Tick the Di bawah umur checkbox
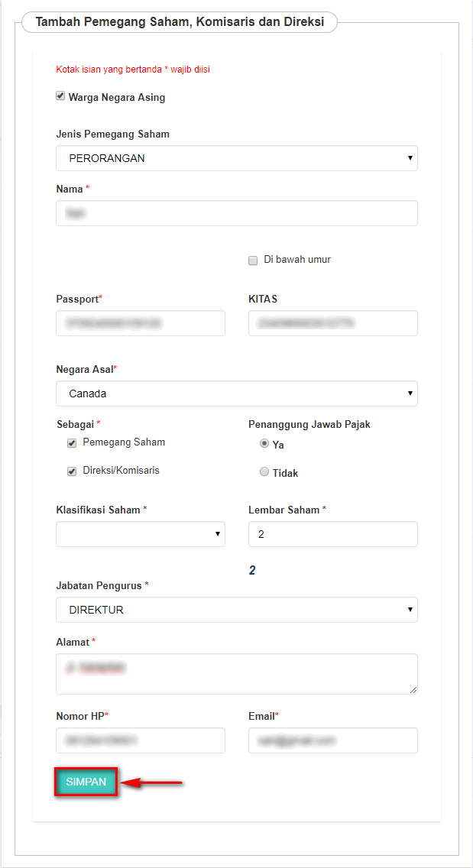Image resolution: width=473 pixels, height=868 pixels. coord(253,260)
